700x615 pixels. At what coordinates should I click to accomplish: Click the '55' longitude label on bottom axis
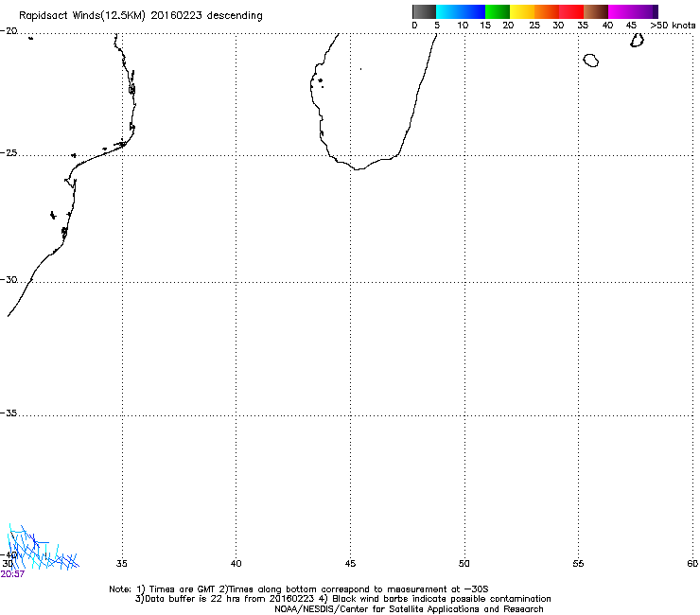click(x=578, y=564)
